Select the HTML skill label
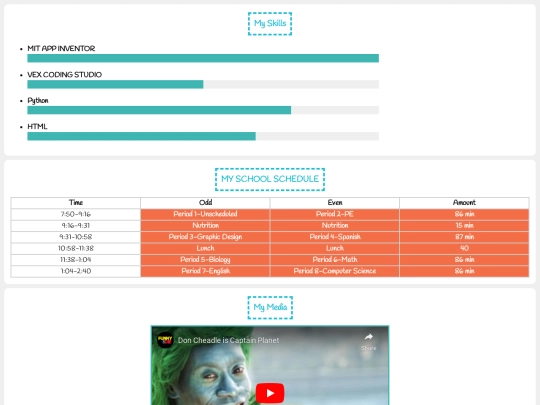This screenshot has height=405, width=540. coord(37,127)
